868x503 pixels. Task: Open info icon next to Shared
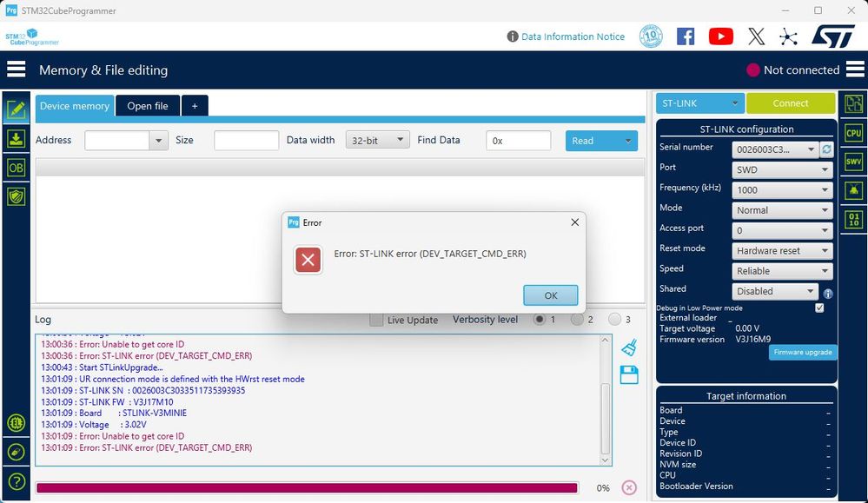827,294
